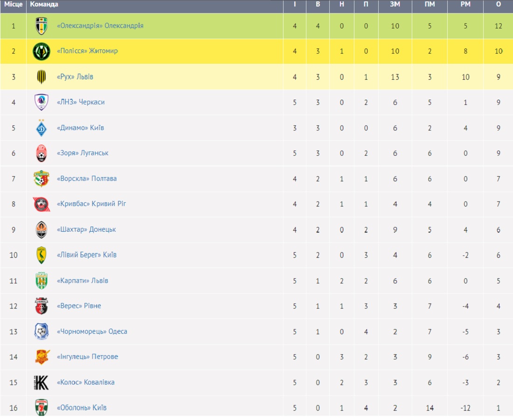Open «Лівий Берег» Київ link
Image resolution: width=513 pixels, height=420 pixels.
click(x=87, y=255)
